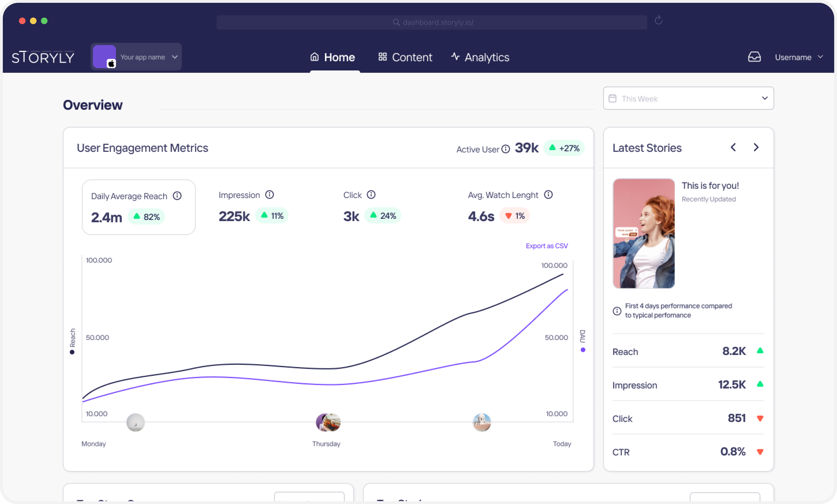Click the Storyly logo
The height and width of the screenshot is (504, 837).
(x=43, y=57)
